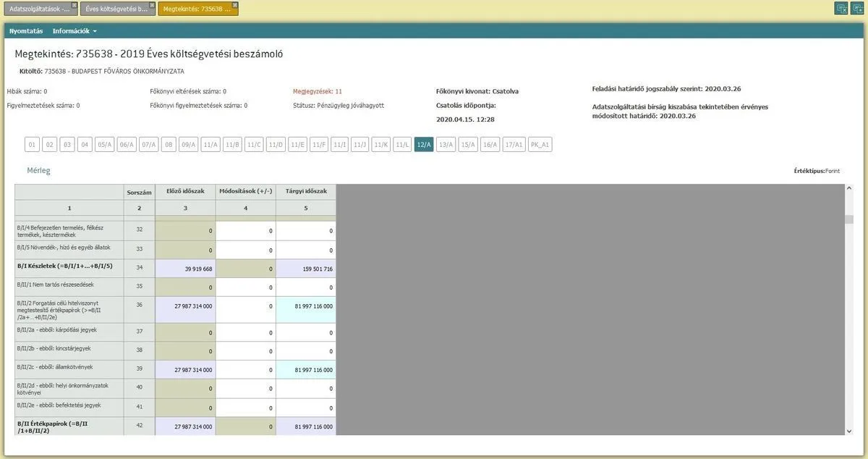Open the Nyomtatás menu
This screenshot has width=868, height=459.
[26, 31]
